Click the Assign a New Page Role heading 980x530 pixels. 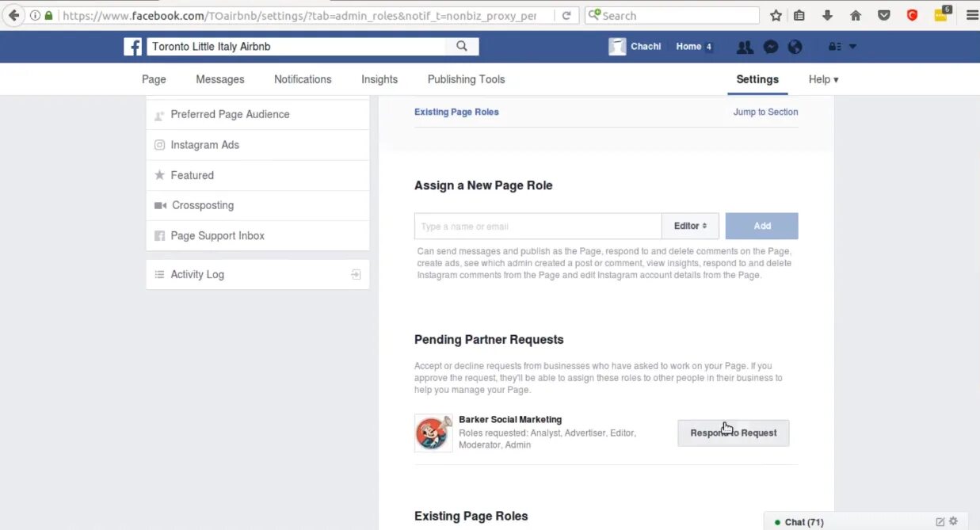click(483, 185)
